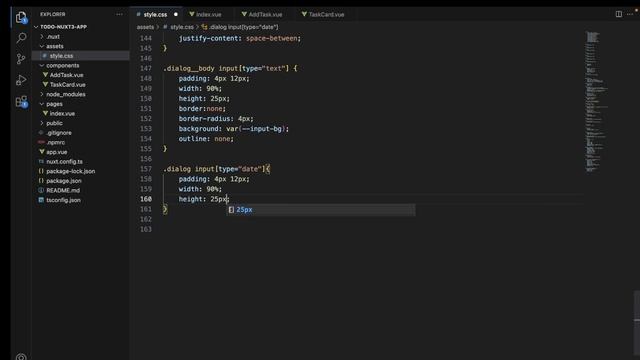Open tsconfig.json file

click(x=63, y=200)
